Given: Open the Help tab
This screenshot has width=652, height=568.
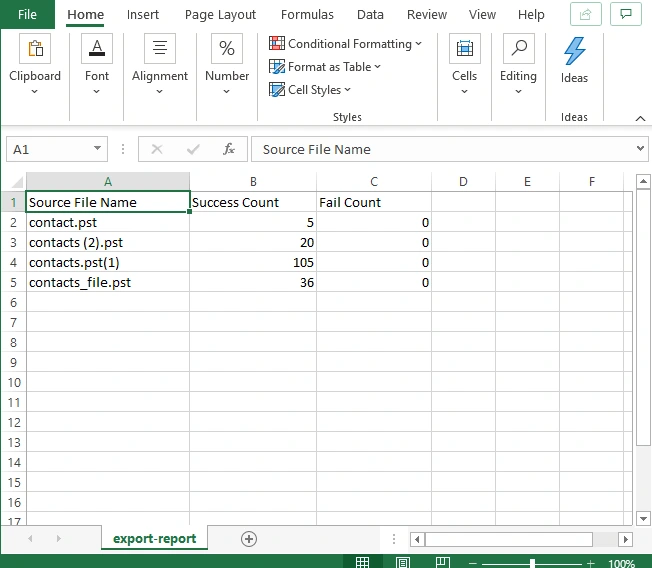Looking at the screenshot, I should (531, 15).
